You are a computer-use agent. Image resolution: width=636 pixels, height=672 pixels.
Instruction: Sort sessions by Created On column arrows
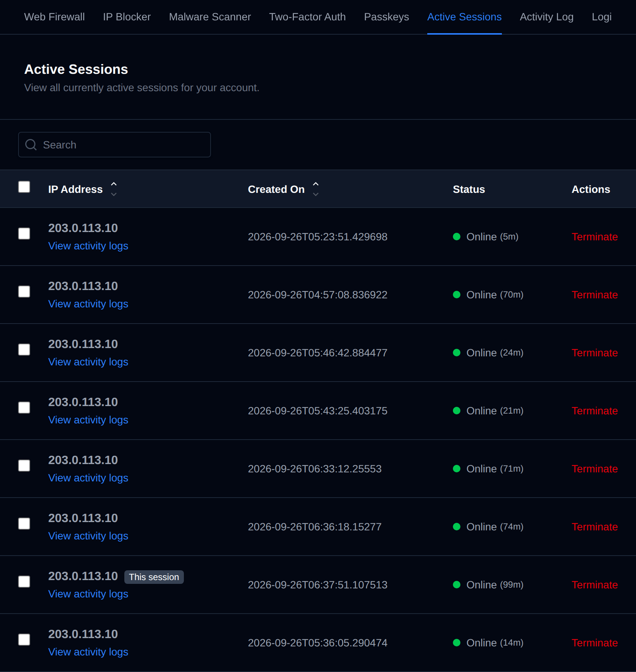tap(316, 189)
